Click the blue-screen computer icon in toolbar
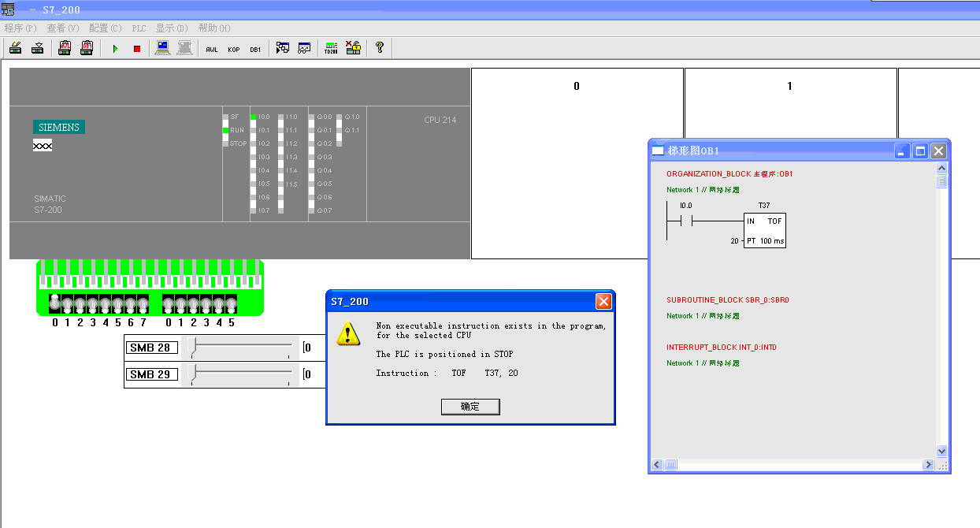 [x=163, y=48]
